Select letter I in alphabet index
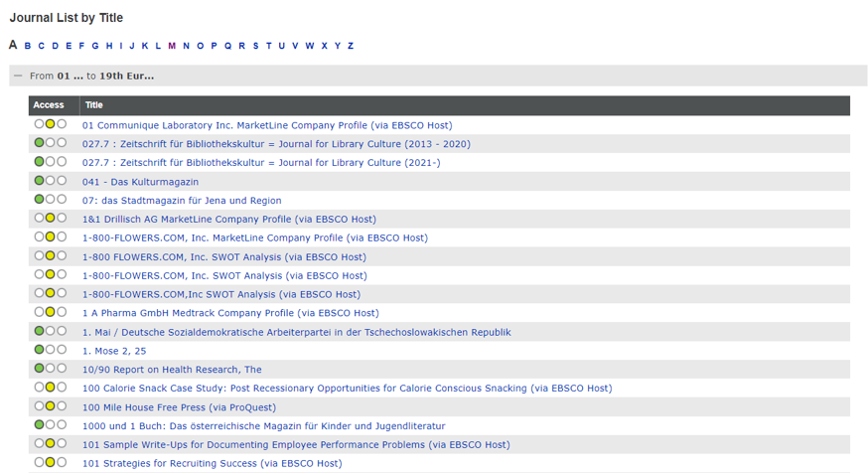 click(x=121, y=46)
